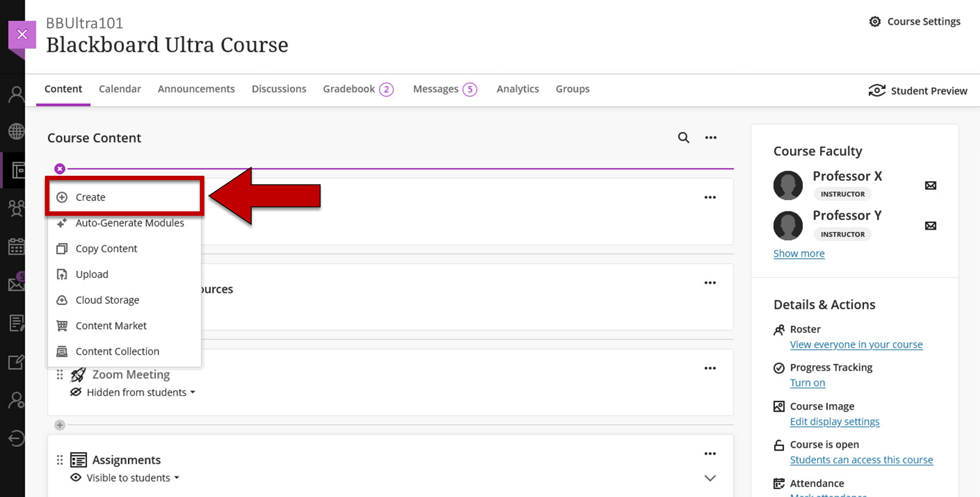
Task: Click the Sign Out icon in left sidebar
Action: (x=16, y=438)
